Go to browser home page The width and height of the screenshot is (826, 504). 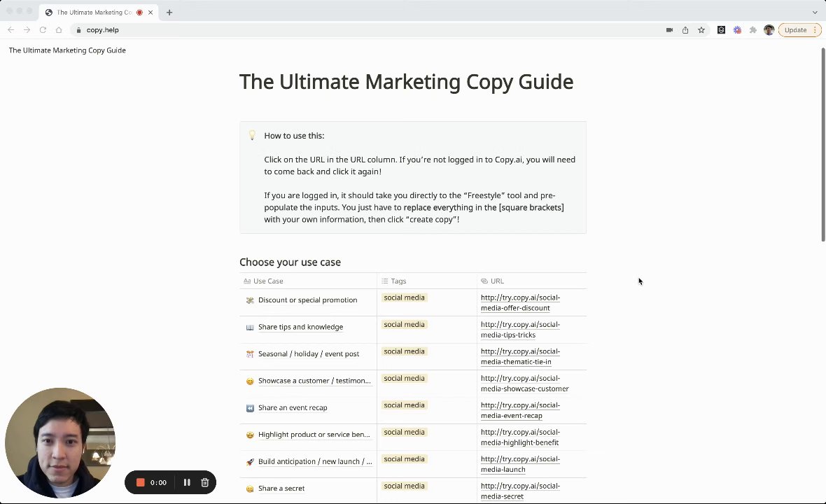(x=59, y=30)
